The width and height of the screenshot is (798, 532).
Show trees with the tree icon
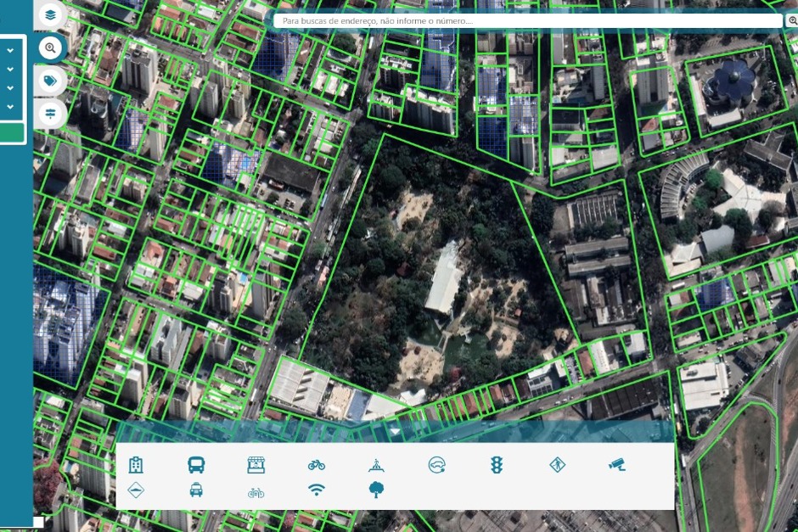tap(376, 490)
